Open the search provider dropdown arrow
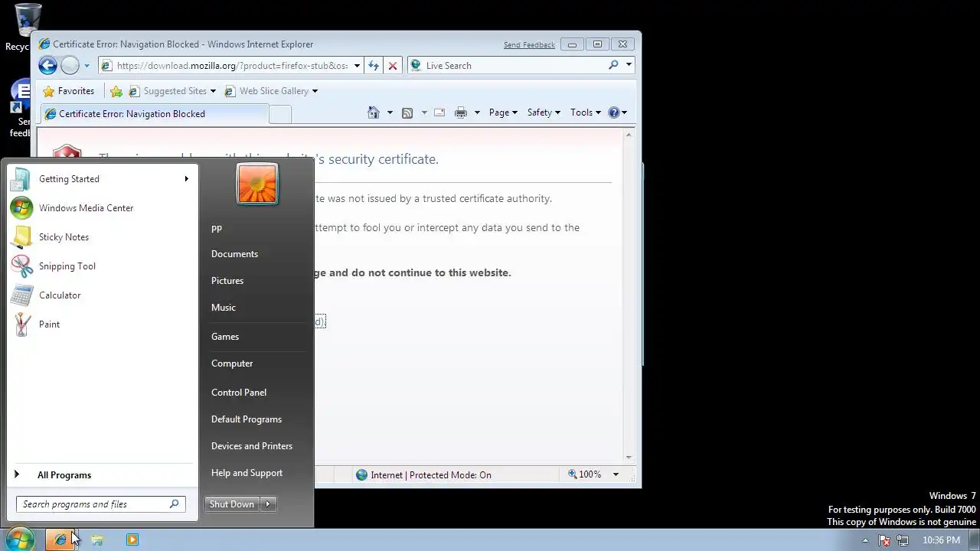Image resolution: width=980 pixels, height=551 pixels. click(x=629, y=65)
